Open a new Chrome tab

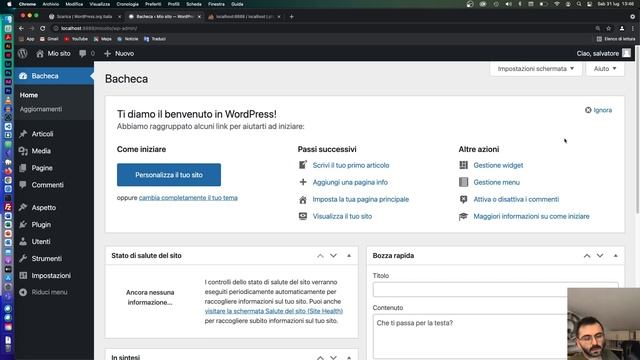point(291,17)
